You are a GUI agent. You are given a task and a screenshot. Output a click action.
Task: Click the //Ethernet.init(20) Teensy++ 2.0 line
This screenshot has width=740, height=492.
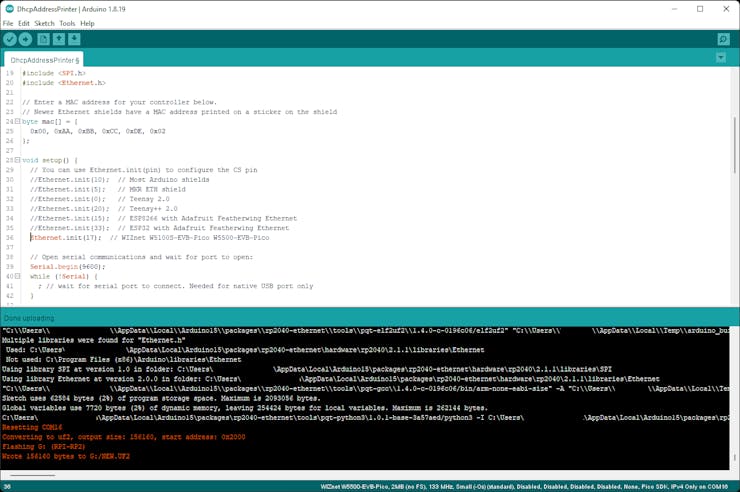[104, 208]
